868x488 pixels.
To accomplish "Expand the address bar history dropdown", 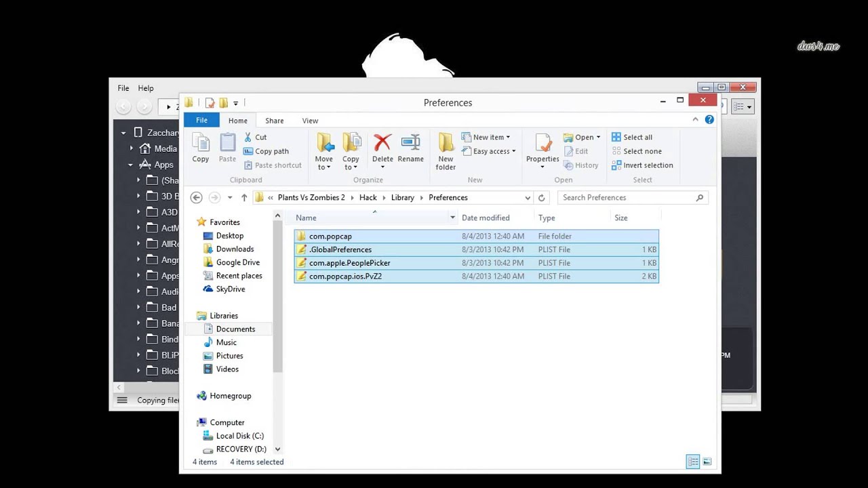I will [528, 198].
